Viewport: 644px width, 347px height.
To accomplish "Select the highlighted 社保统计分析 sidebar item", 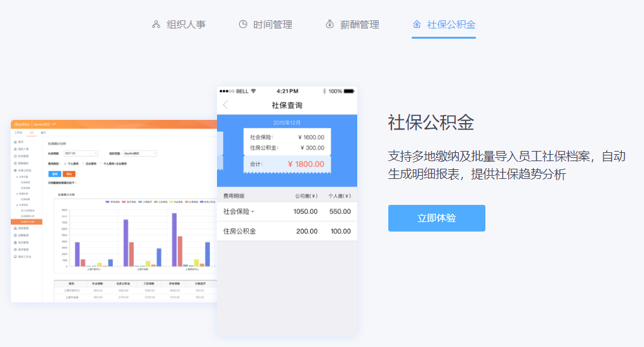I will [x=26, y=222].
